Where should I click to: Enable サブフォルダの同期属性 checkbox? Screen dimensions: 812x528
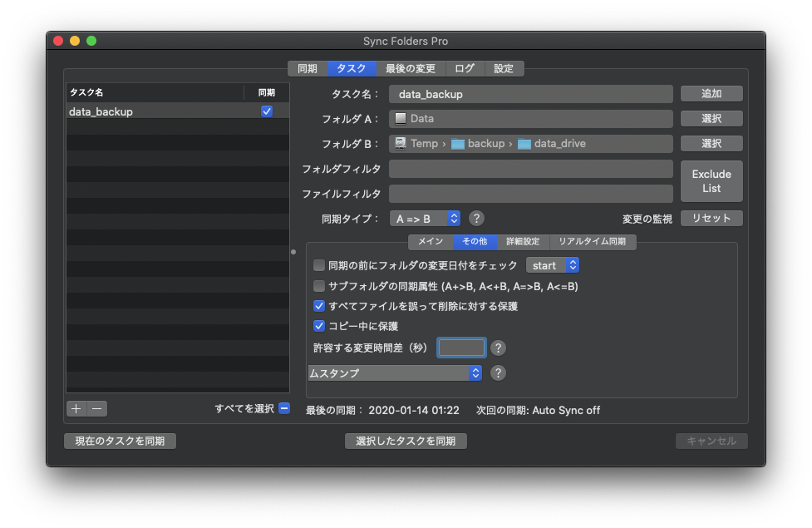tap(319, 286)
